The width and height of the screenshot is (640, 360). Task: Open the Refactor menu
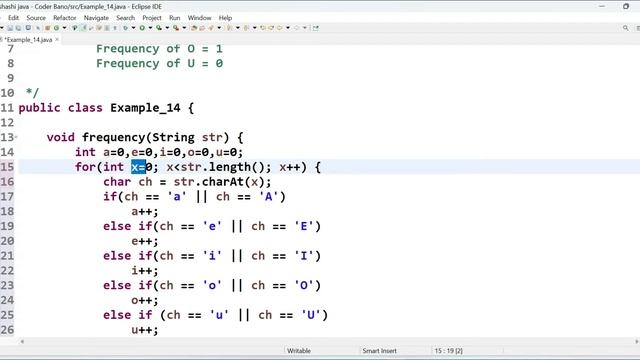pos(64,18)
